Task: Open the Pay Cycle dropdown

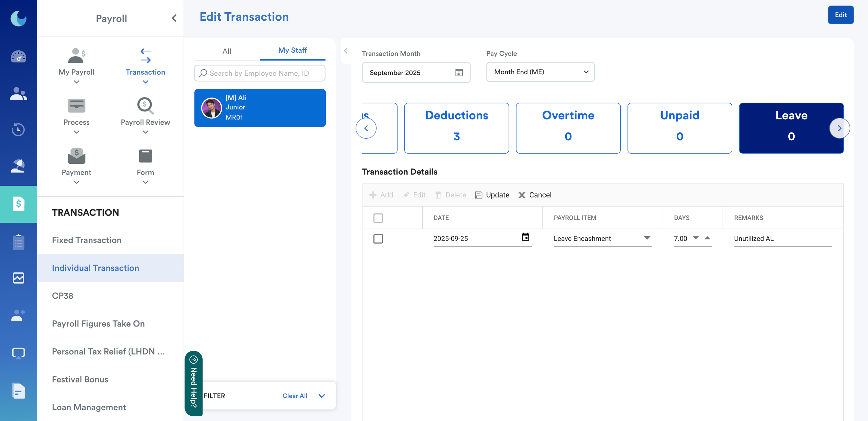Action: pyautogui.click(x=540, y=72)
